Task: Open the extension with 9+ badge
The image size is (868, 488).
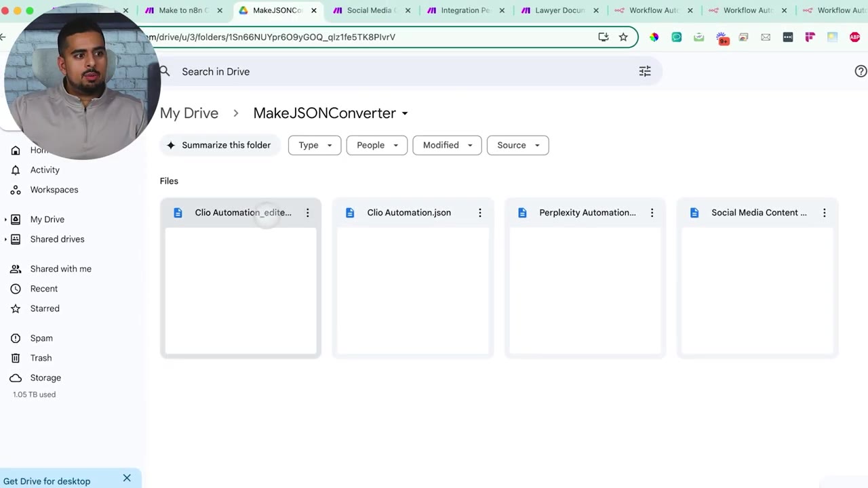Action: [722, 38]
